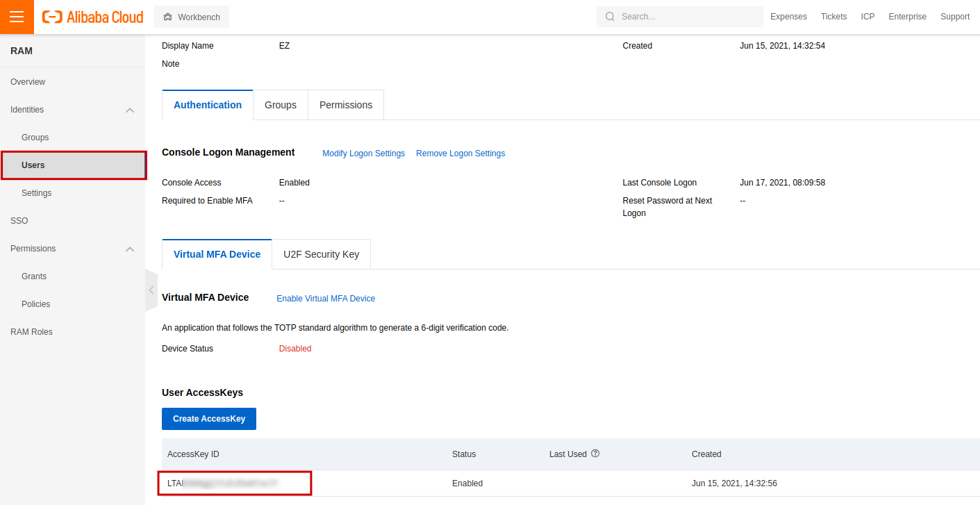Open the Enterprise menu
The width and height of the screenshot is (980, 505).
tap(907, 17)
